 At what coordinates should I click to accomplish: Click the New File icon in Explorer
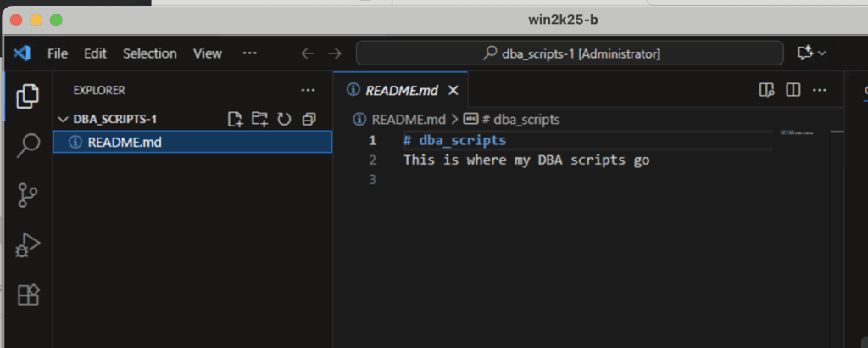tap(236, 120)
